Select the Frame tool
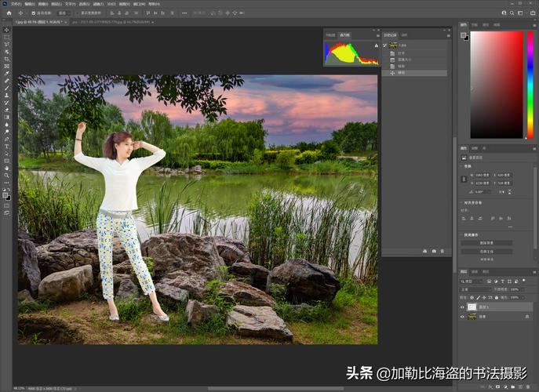This screenshot has height=392, width=539. coord(6,66)
